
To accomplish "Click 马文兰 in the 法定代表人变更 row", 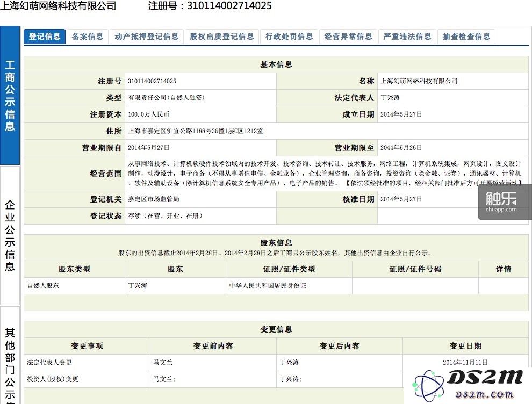I will click(x=163, y=362).
